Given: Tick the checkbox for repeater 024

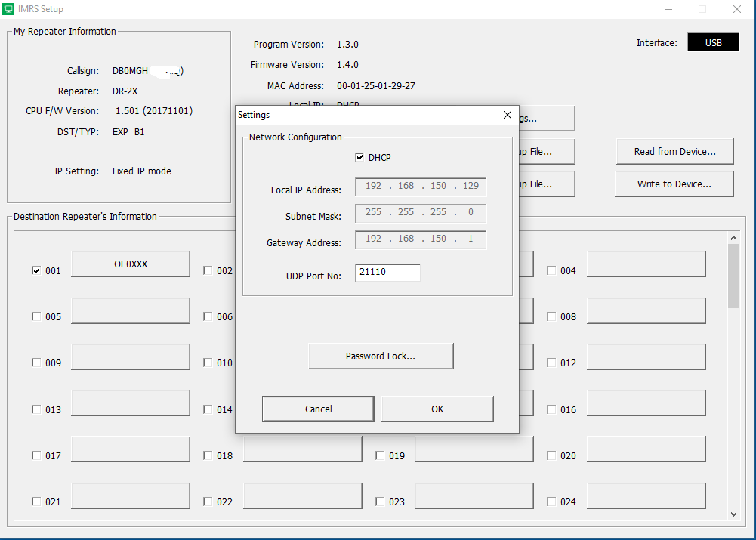Looking at the screenshot, I should (x=551, y=502).
